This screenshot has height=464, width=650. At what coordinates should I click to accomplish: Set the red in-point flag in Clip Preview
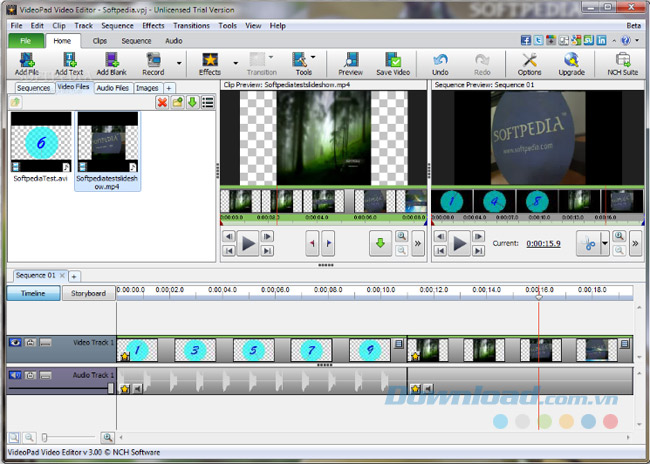pos(312,243)
